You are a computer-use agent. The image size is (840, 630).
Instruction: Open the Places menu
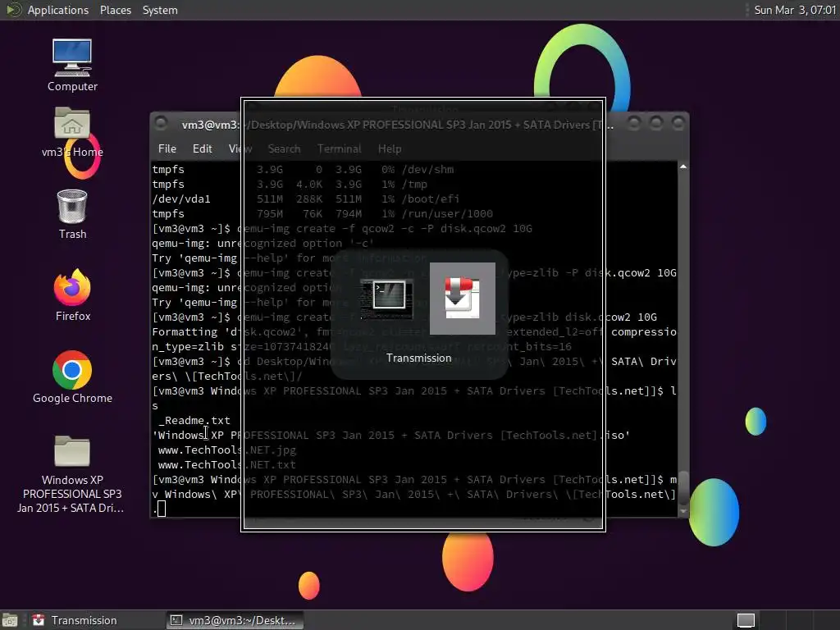(115, 10)
